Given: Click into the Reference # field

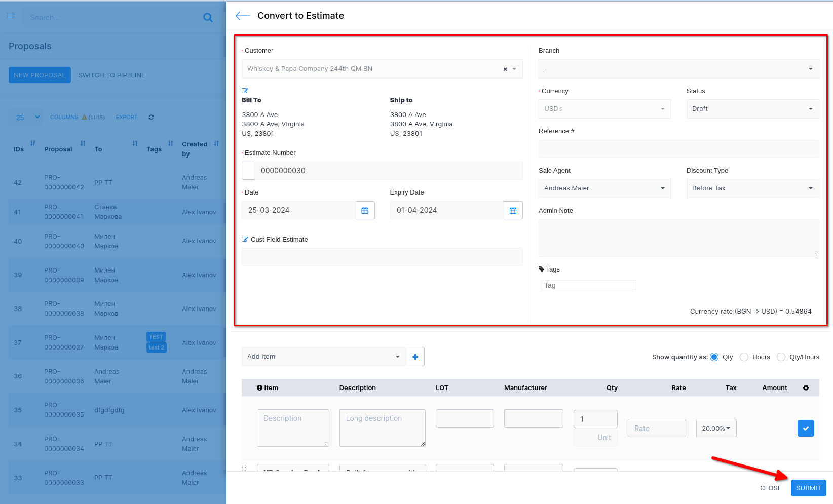Looking at the screenshot, I should pyautogui.click(x=678, y=149).
